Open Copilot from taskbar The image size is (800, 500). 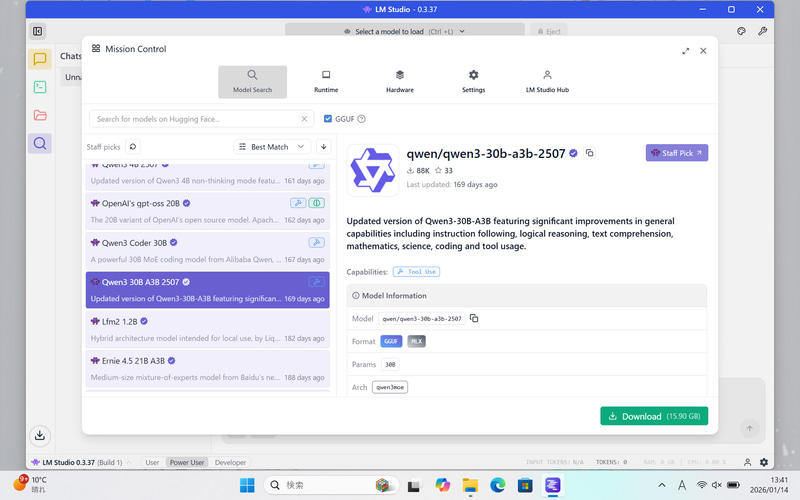click(x=442, y=485)
